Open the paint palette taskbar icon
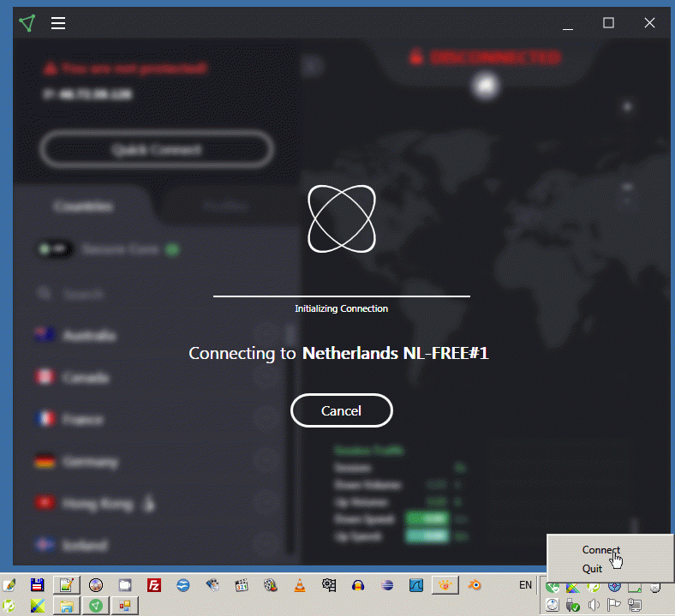 [x=212, y=585]
